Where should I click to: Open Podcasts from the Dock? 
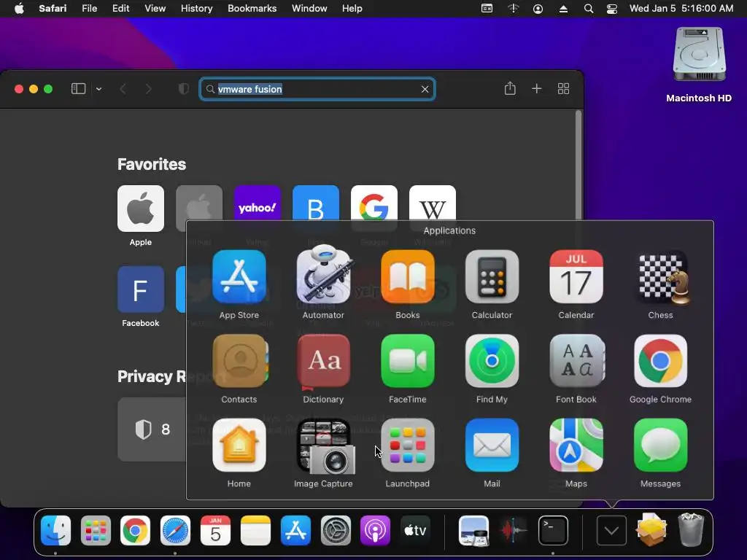click(375, 530)
